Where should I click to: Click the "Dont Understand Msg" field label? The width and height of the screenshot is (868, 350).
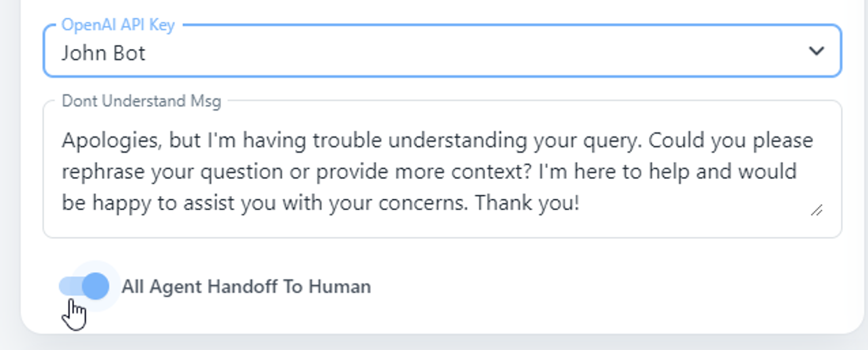coord(141,101)
